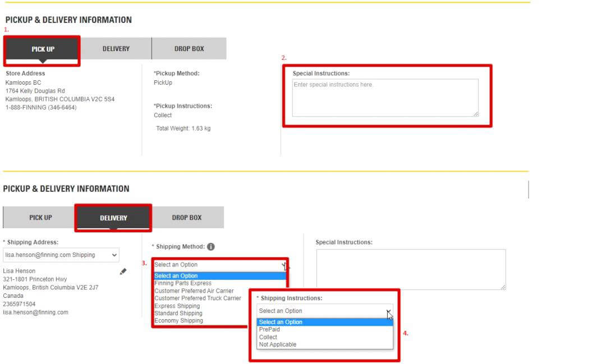Open Drop Box tab in lower panel
The image size is (597, 364).
tap(187, 218)
